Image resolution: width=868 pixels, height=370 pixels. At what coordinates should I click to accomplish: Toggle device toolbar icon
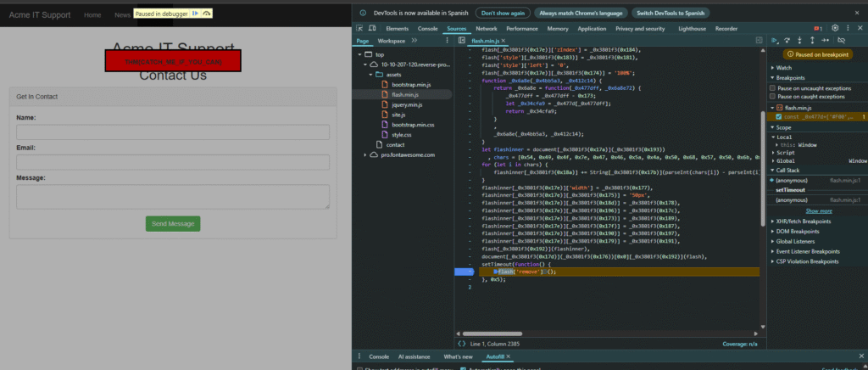pos(372,28)
